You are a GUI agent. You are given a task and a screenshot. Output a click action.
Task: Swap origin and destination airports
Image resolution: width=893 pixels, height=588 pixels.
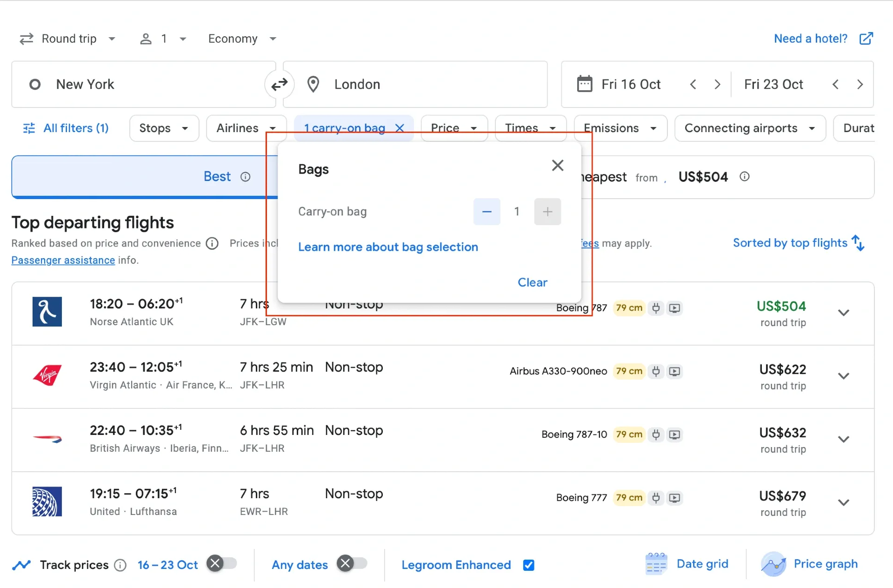point(279,84)
